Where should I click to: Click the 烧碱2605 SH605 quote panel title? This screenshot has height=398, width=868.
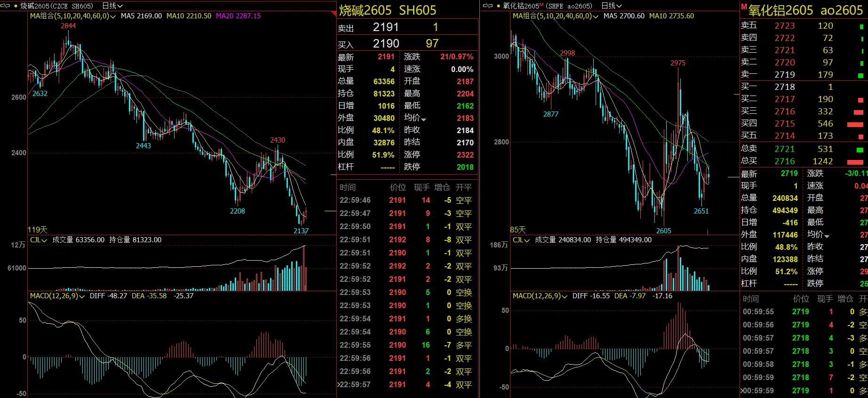(388, 10)
